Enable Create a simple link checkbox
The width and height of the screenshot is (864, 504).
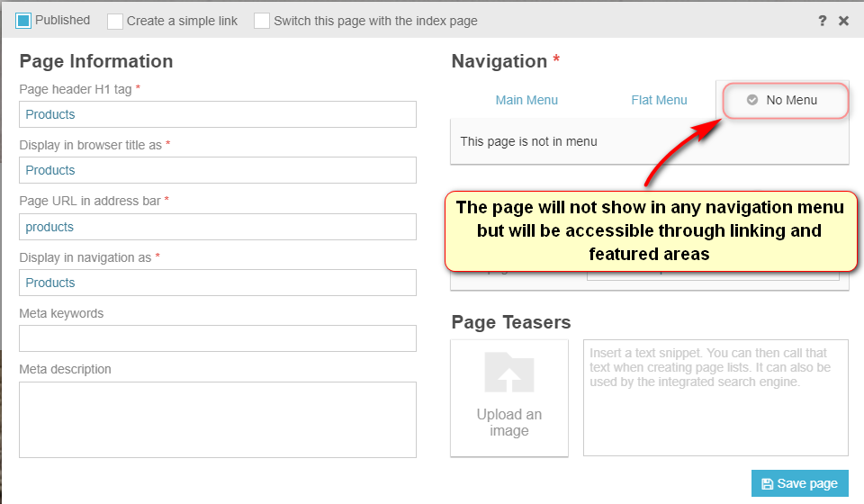click(x=115, y=21)
